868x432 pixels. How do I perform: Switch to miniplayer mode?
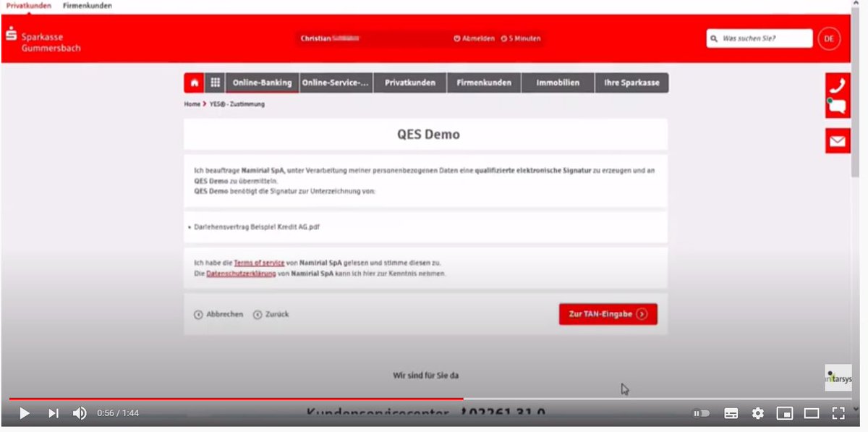click(785, 413)
